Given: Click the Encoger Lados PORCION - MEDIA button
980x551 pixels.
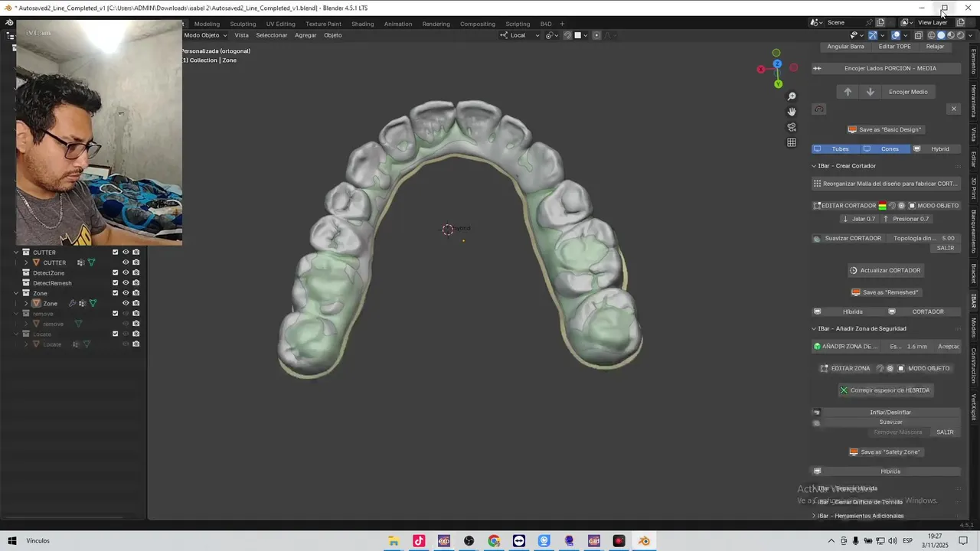Looking at the screenshot, I should [x=886, y=68].
